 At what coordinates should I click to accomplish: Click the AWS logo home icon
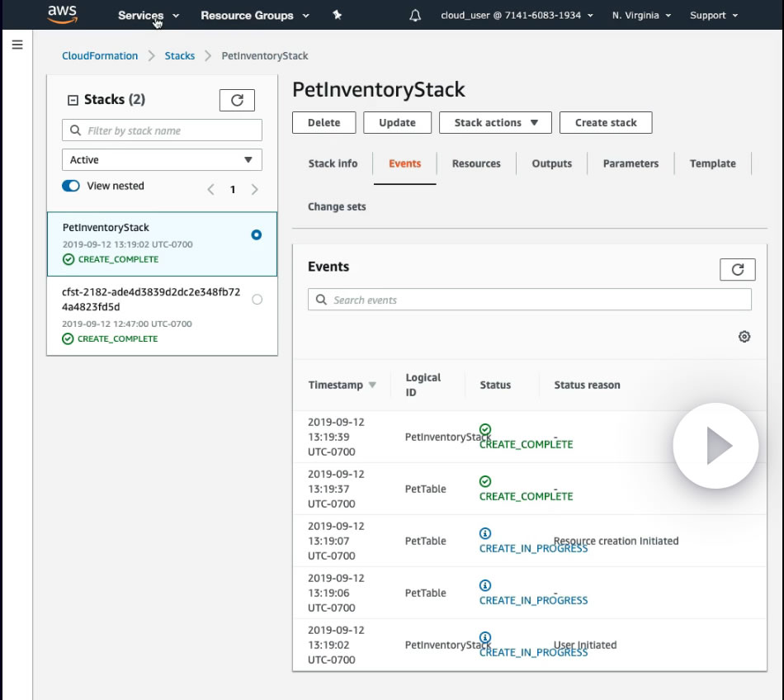pos(62,15)
